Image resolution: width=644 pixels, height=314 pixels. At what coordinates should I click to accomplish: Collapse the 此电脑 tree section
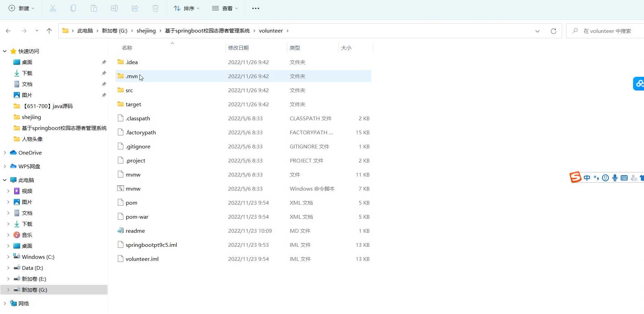click(5, 180)
